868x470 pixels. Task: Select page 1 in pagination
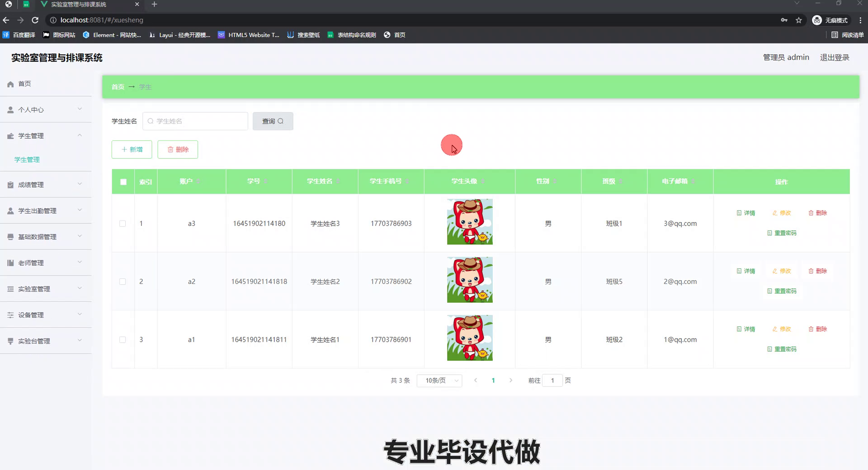pyautogui.click(x=493, y=381)
